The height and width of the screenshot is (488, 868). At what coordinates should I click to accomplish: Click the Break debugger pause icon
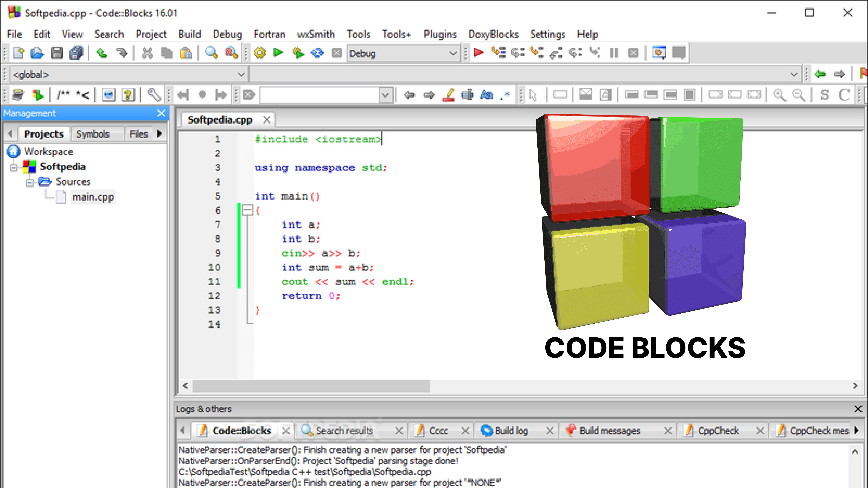pos(614,53)
